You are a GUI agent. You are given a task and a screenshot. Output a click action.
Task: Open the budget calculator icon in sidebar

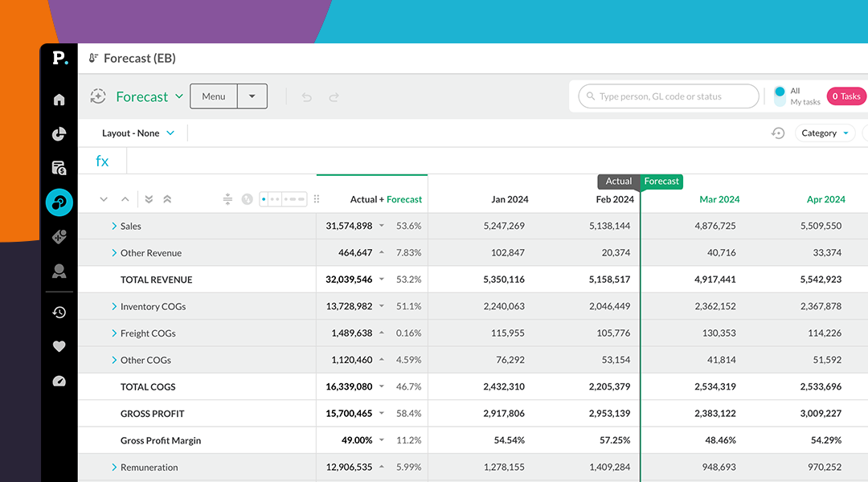pos(59,168)
